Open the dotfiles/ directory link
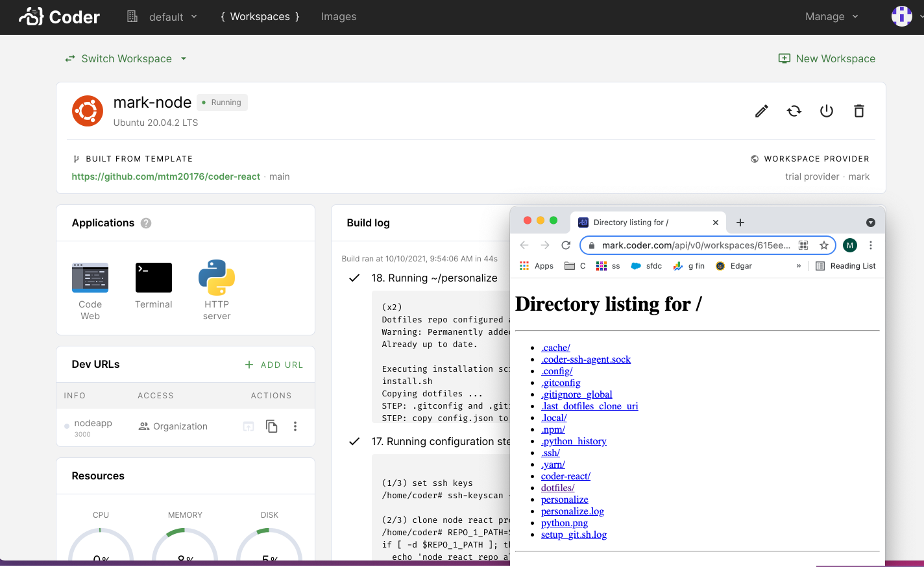 [558, 488]
